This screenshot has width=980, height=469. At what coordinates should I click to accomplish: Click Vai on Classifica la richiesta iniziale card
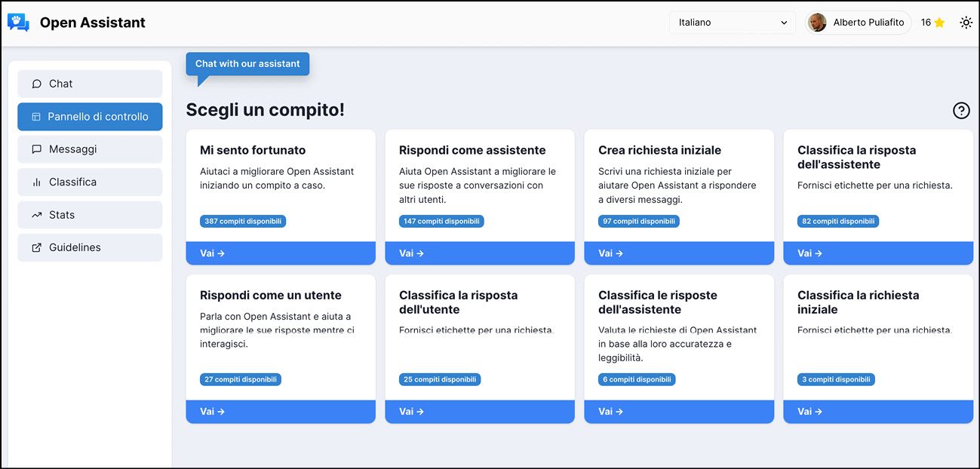(878, 412)
